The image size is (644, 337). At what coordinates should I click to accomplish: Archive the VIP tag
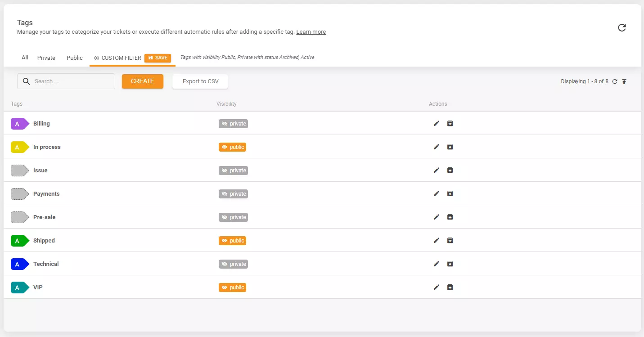pos(450,287)
